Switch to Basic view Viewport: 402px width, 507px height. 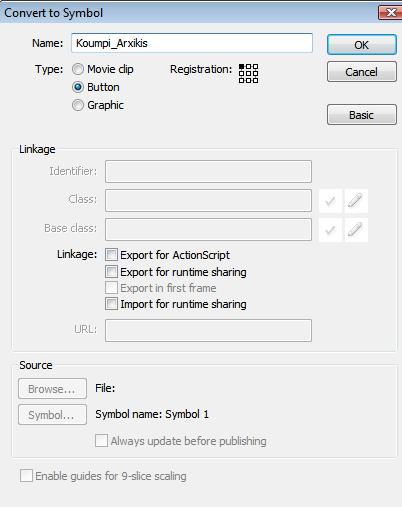(x=362, y=115)
